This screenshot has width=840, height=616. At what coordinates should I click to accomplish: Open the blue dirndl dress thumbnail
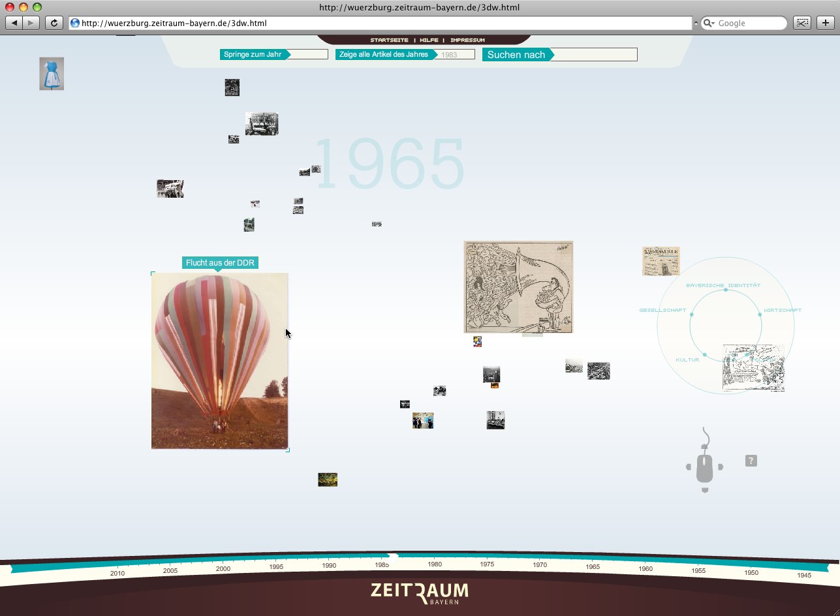52,74
